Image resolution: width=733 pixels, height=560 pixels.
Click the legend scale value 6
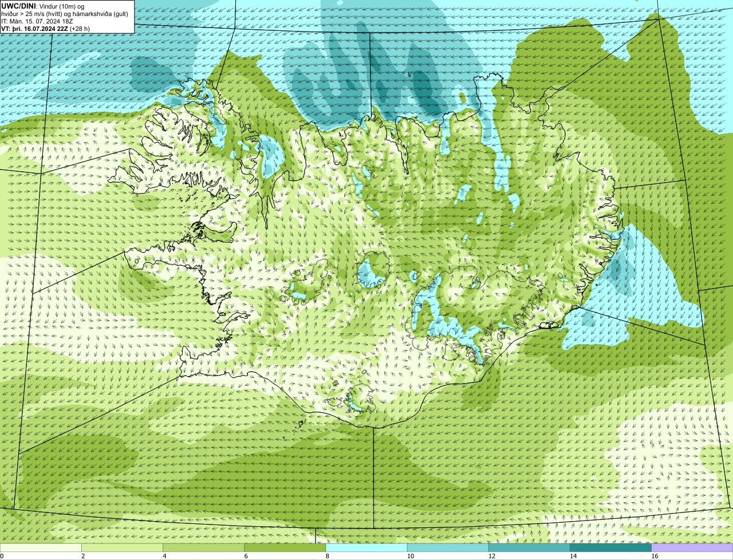point(246,556)
